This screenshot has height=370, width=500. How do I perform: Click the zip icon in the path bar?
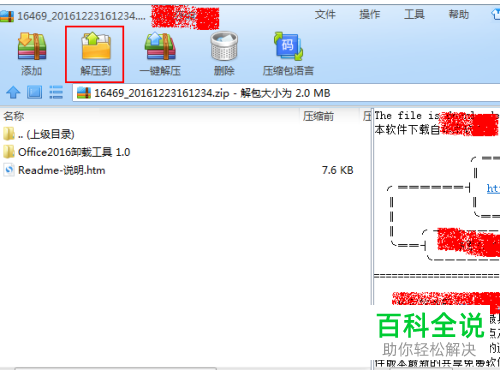pos(84,93)
